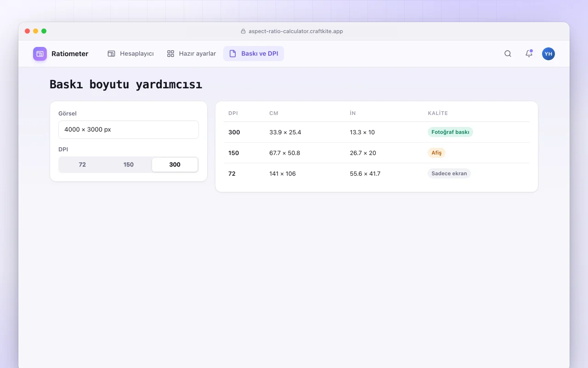Open the Hazır ayarlar tab
The height and width of the screenshot is (368, 588).
191,54
